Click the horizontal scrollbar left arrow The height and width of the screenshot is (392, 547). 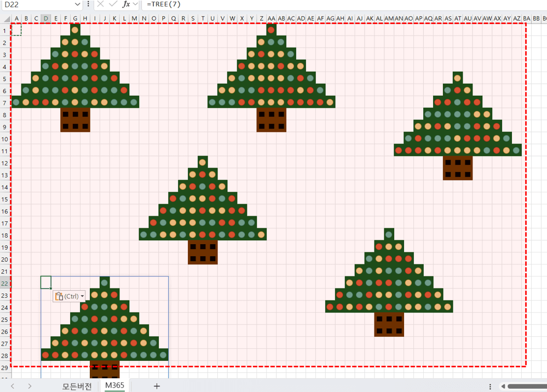(503, 387)
